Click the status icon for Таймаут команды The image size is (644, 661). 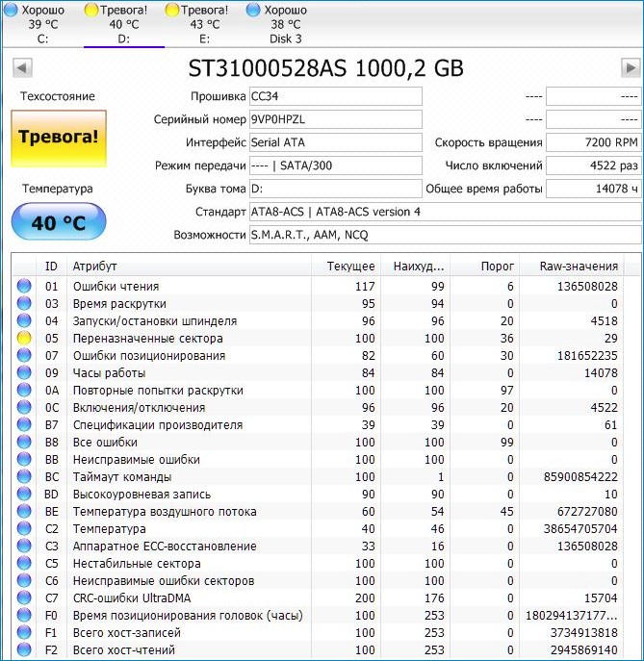pyautogui.click(x=24, y=477)
